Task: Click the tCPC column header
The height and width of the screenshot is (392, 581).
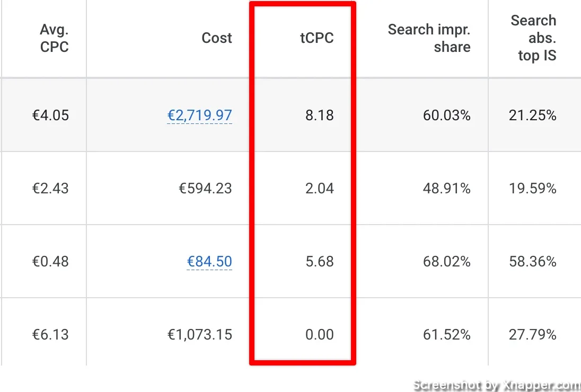Action: point(316,38)
